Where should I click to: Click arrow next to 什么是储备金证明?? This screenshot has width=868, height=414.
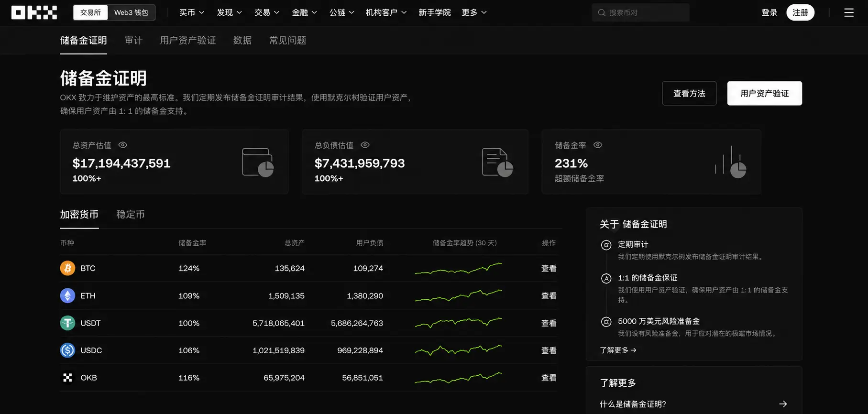783,404
